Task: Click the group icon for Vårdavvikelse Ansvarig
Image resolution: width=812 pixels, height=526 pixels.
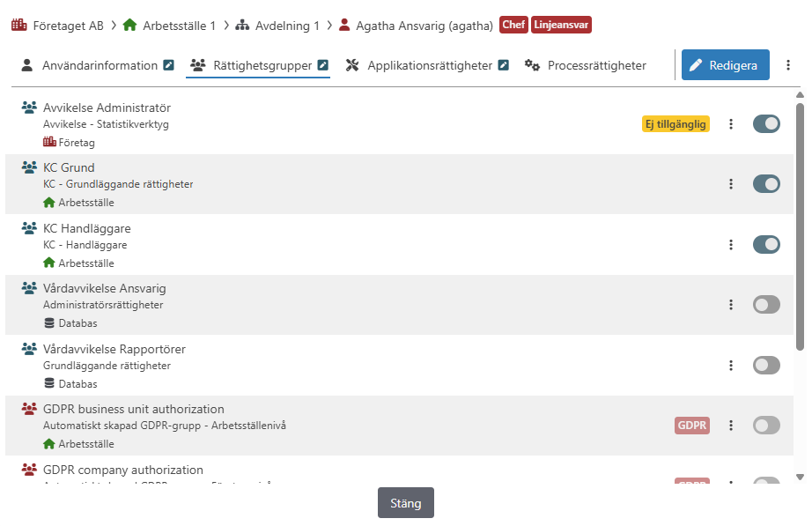Action: click(30, 288)
